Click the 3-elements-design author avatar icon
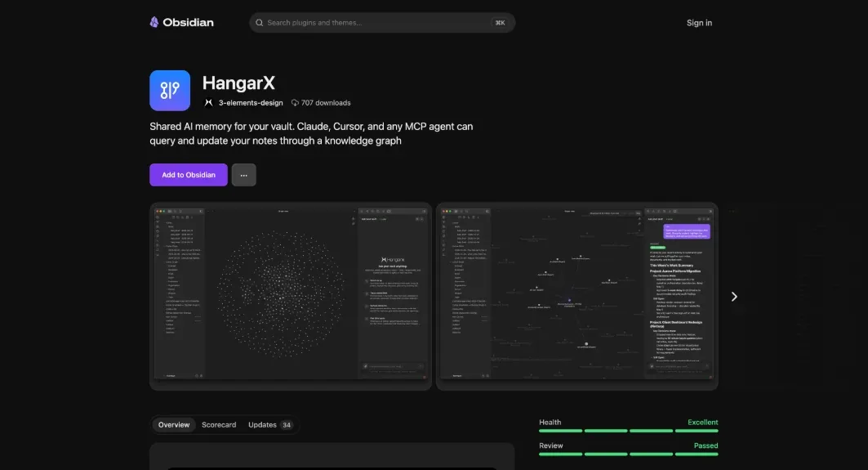The image size is (868, 470). click(209, 102)
